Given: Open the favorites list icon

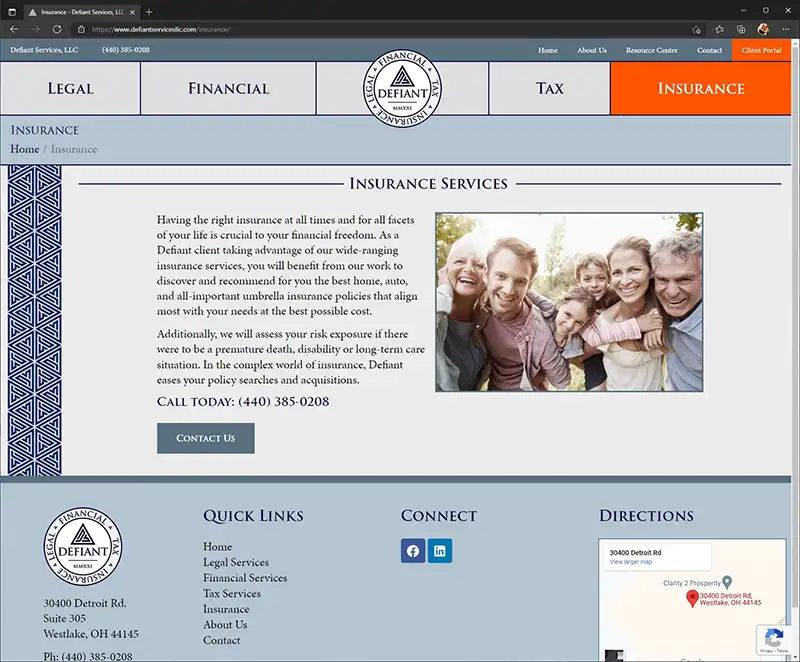Looking at the screenshot, I should click(719, 30).
